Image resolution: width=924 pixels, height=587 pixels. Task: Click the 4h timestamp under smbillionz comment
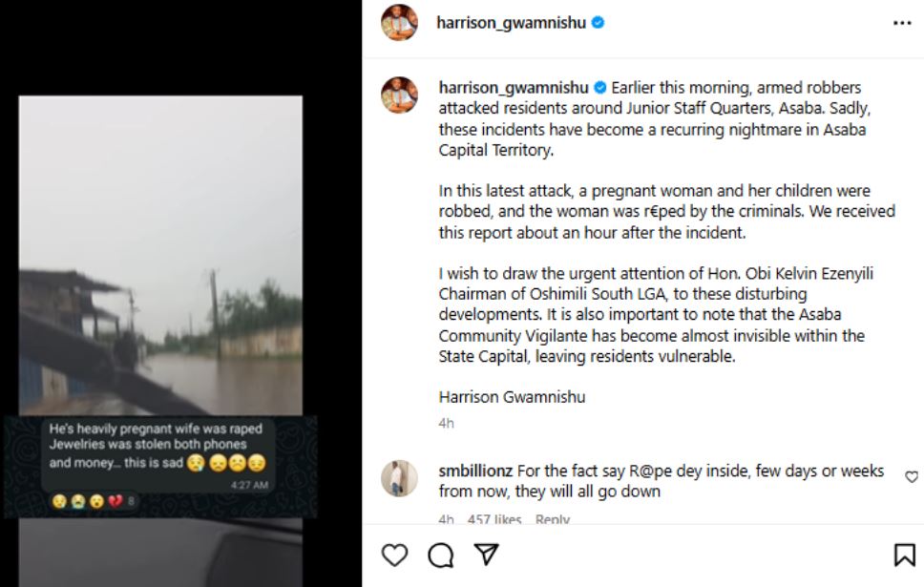click(446, 520)
